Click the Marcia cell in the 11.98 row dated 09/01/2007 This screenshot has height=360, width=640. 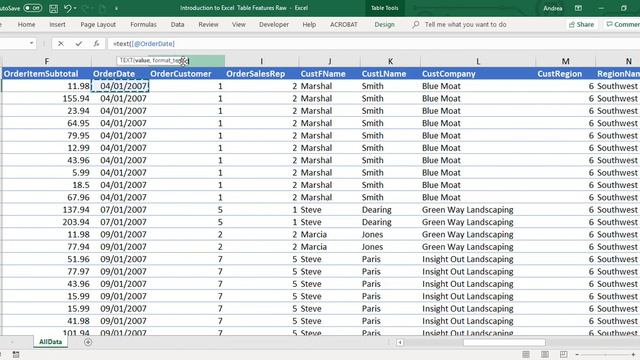click(329, 234)
